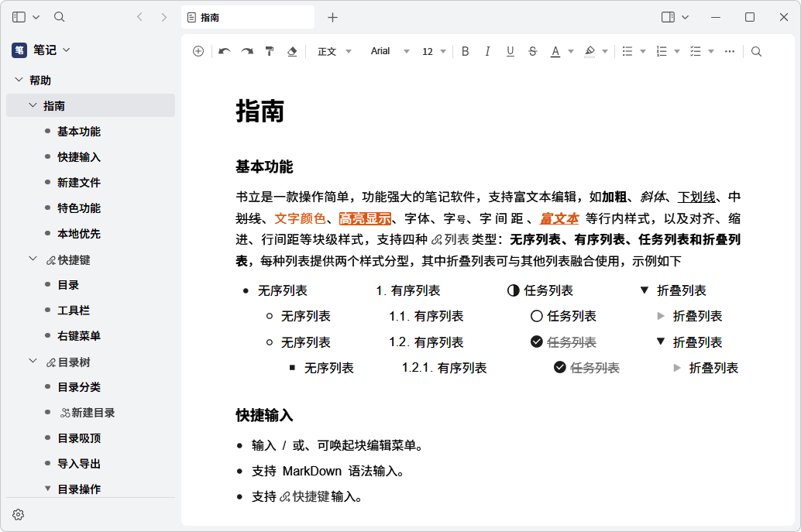Apply the highlight color marker
Viewport: 801px width, 532px height.
590,51
